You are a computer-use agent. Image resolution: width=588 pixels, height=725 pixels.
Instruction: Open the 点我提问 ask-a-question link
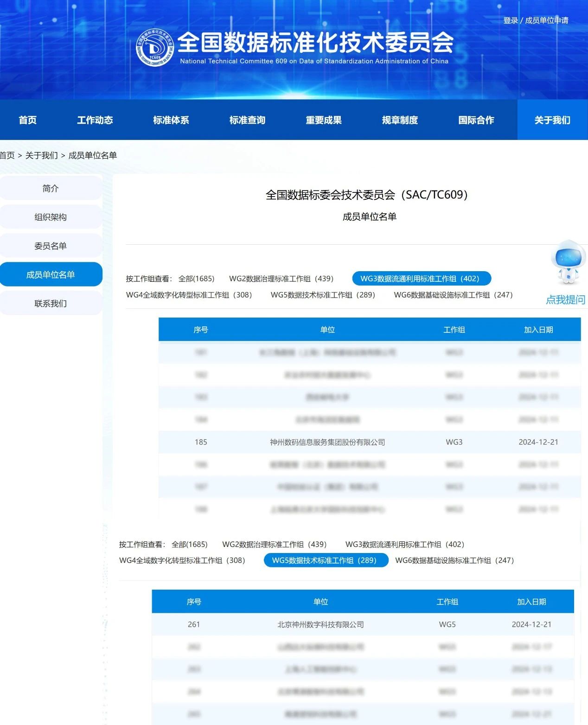tap(565, 300)
